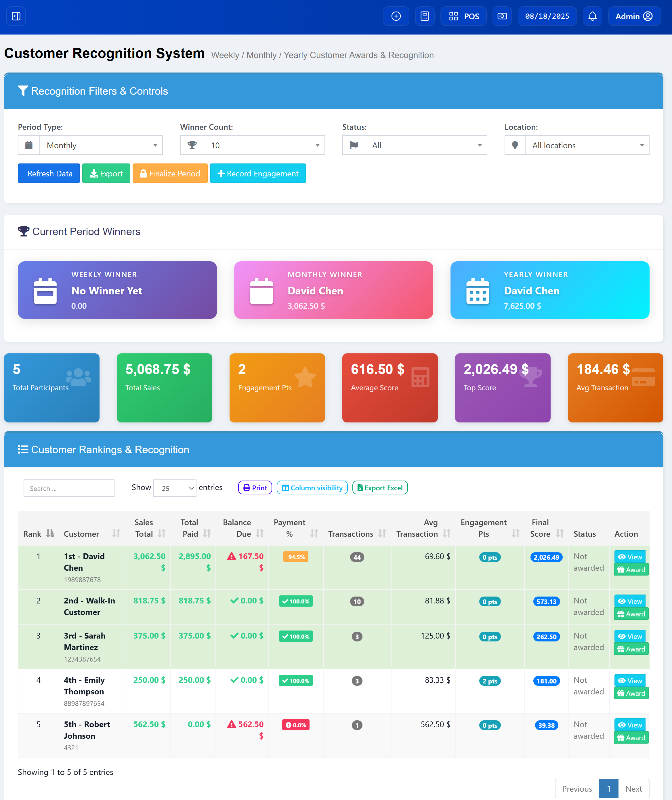This screenshot has width=672, height=800.
Task: Open the notifications bell
Action: click(592, 16)
